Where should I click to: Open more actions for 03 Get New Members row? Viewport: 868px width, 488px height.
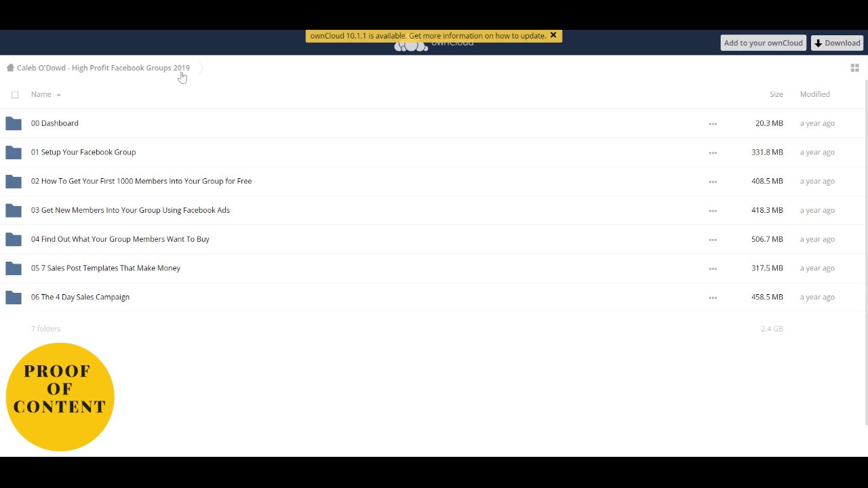pyautogui.click(x=713, y=211)
